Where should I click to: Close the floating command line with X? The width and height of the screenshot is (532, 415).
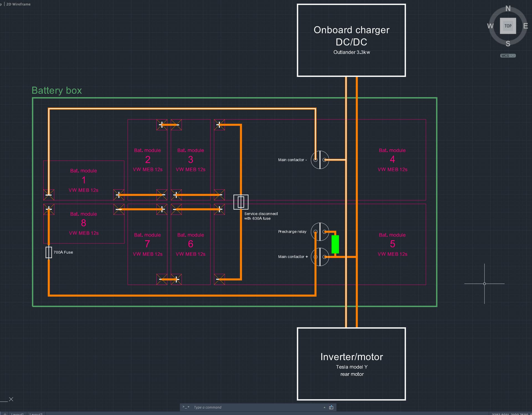point(11,399)
